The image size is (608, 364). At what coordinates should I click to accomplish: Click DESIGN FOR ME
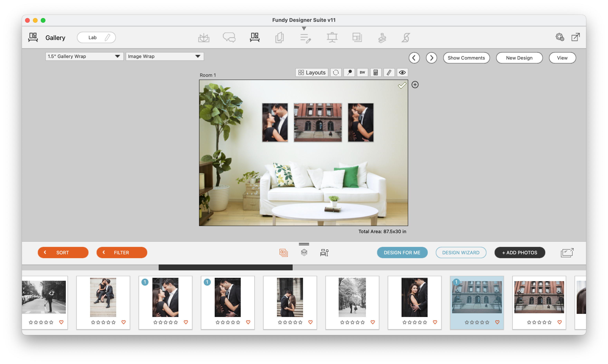402,252
